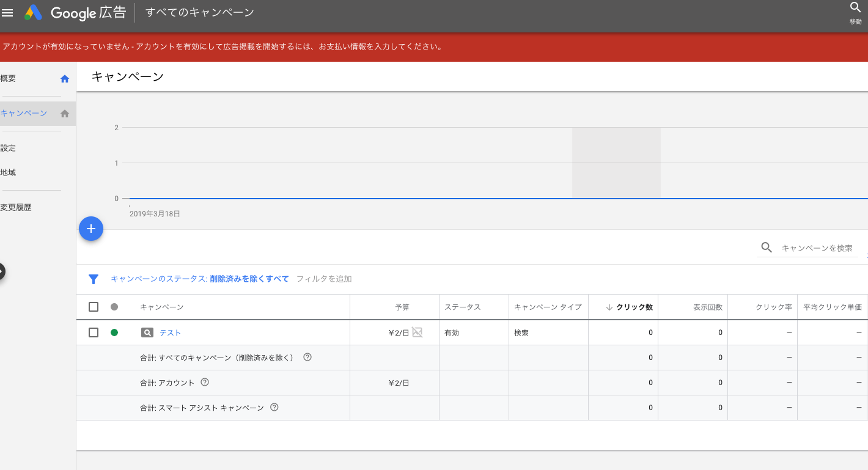Image resolution: width=868 pixels, height=470 pixels.
Task: Focus the キャンペーンを検索 search field
Action: (817, 248)
